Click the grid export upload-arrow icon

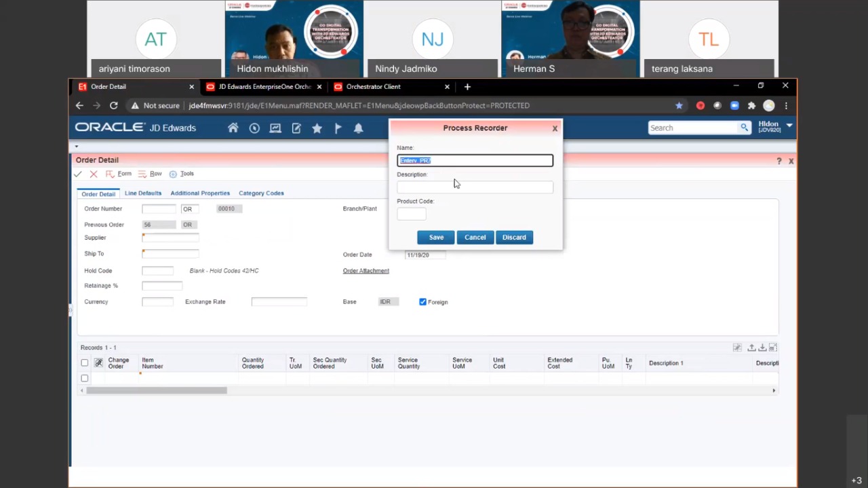pos(751,348)
